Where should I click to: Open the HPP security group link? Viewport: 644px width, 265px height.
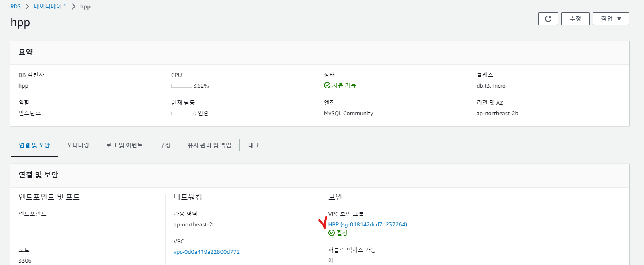367,224
